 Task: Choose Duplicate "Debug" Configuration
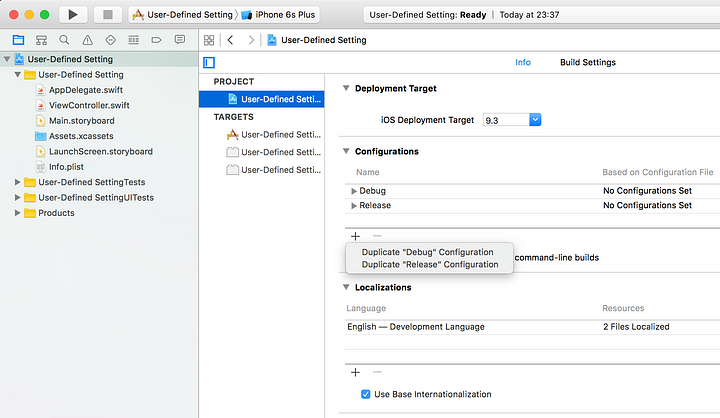click(x=429, y=252)
